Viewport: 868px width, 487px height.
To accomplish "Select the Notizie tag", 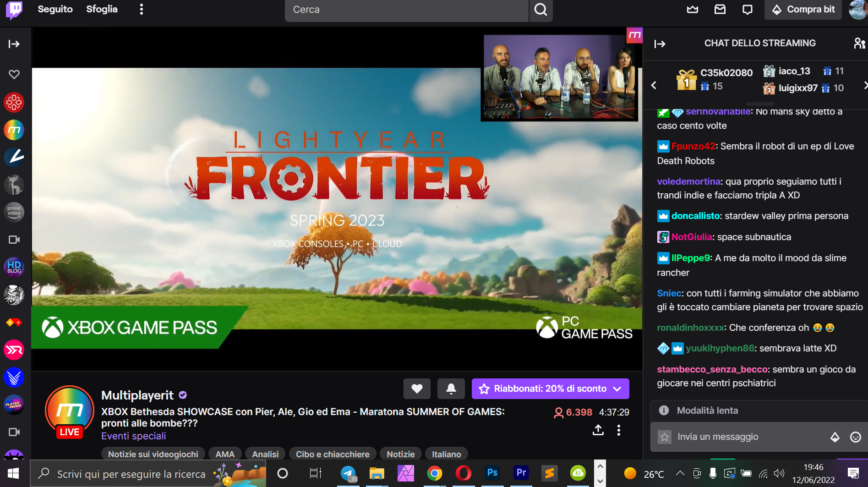I will point(401,454).
